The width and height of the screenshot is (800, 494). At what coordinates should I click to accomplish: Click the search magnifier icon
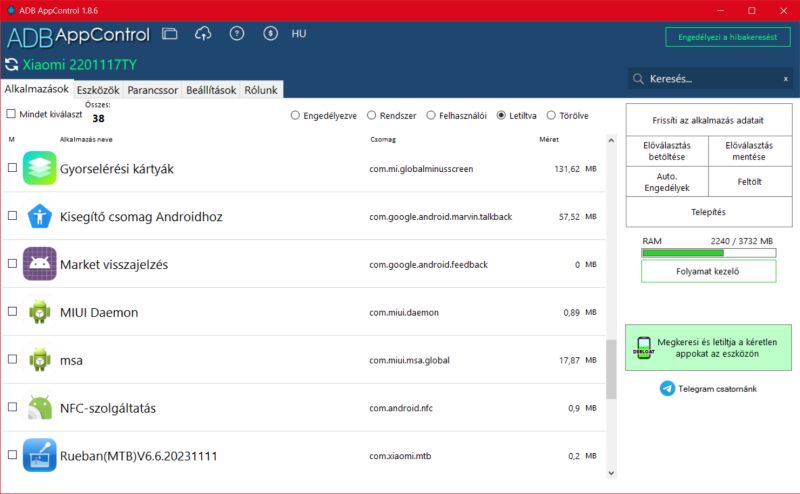pyautogui.click(x=638, y=79)
